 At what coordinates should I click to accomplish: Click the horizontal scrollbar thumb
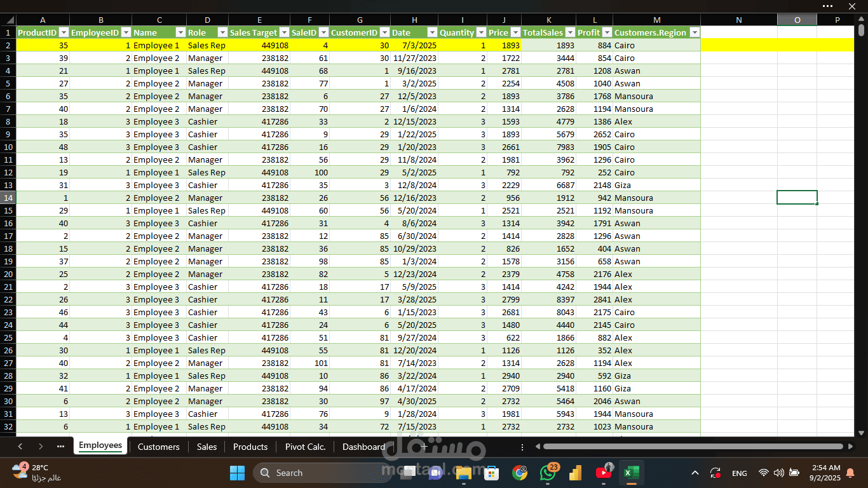[689, 447]
